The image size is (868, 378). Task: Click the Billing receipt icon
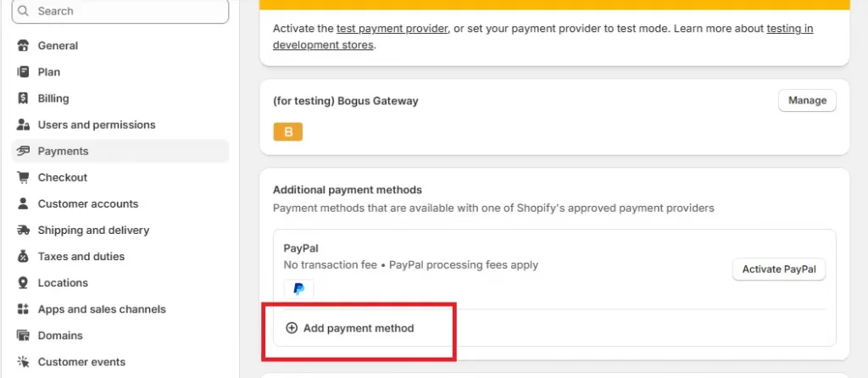23,98
